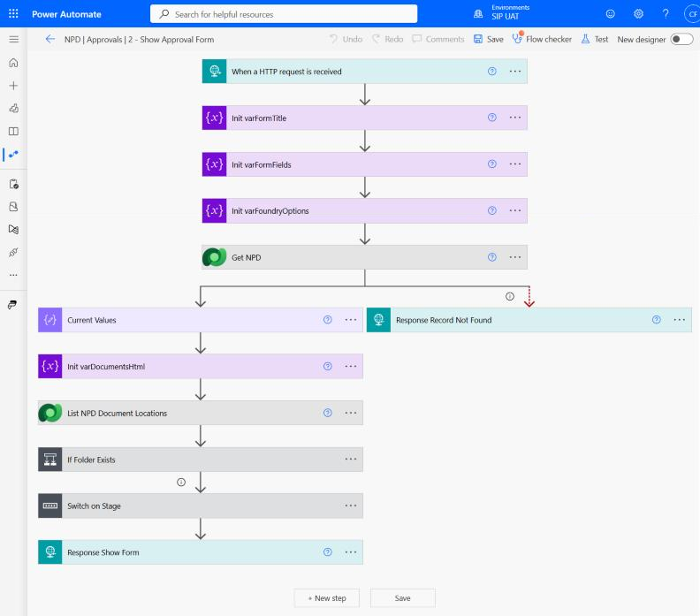Screen dimensions: 700x616
Task: Click info icon above Switch on Stage
Action: pos(181,482)
